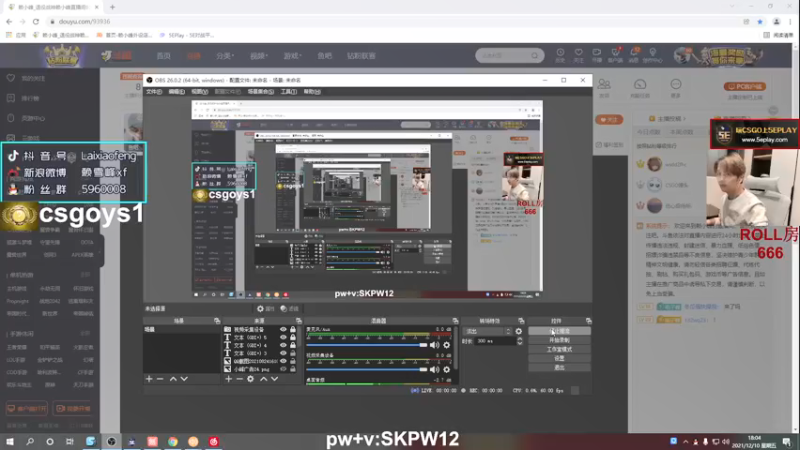
Task: Adjust transition duration 300 ms stepper
Action: (519, 341)
